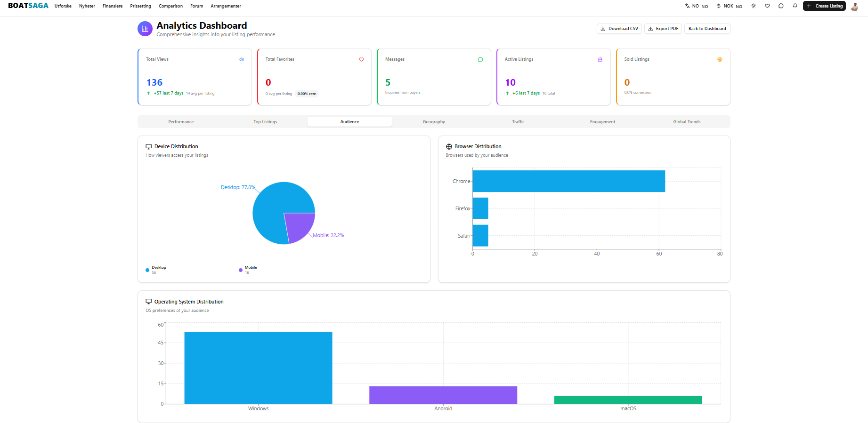This screenshot has height=423, width=868.
Task: Open notifications bell icon
Action: 795,6
